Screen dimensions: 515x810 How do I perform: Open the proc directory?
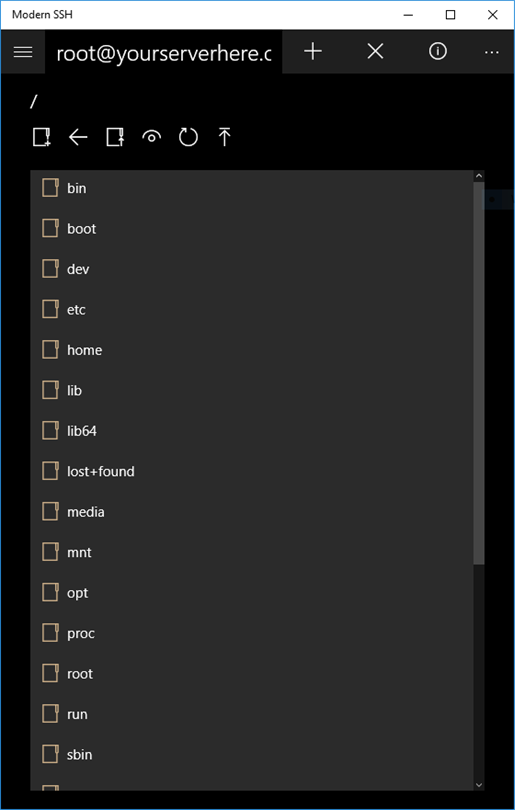252,633
